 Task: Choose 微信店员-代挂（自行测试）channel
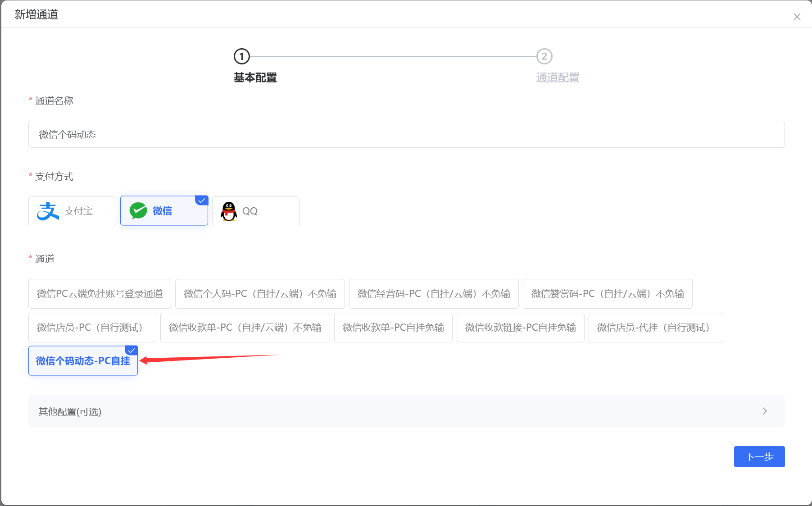pos(656,328)
